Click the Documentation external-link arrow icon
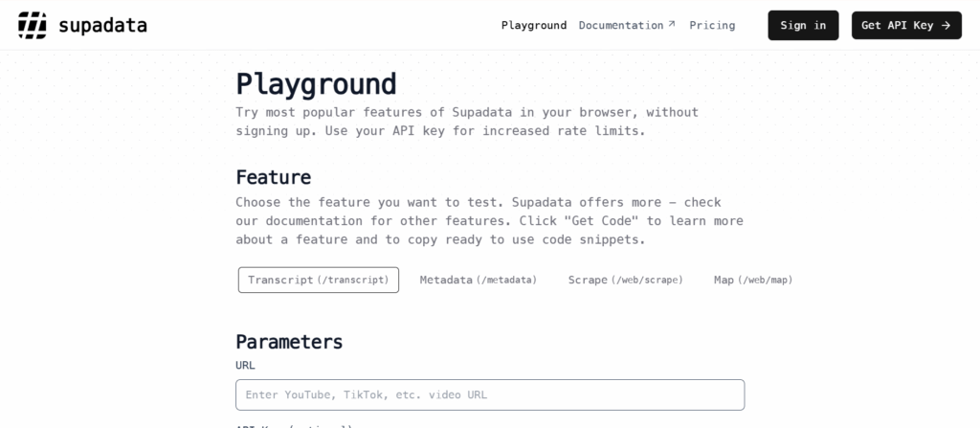 [671, 24]
